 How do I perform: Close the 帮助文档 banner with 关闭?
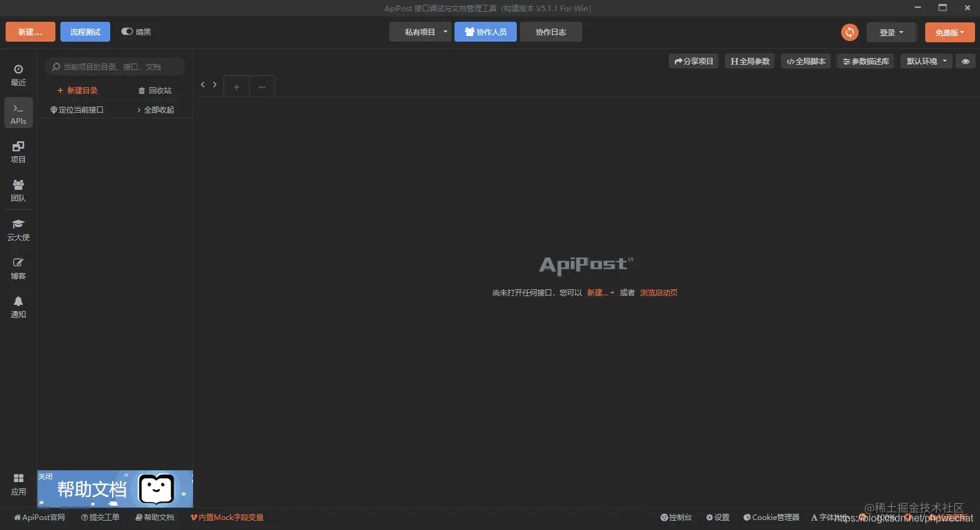point(45,477)
